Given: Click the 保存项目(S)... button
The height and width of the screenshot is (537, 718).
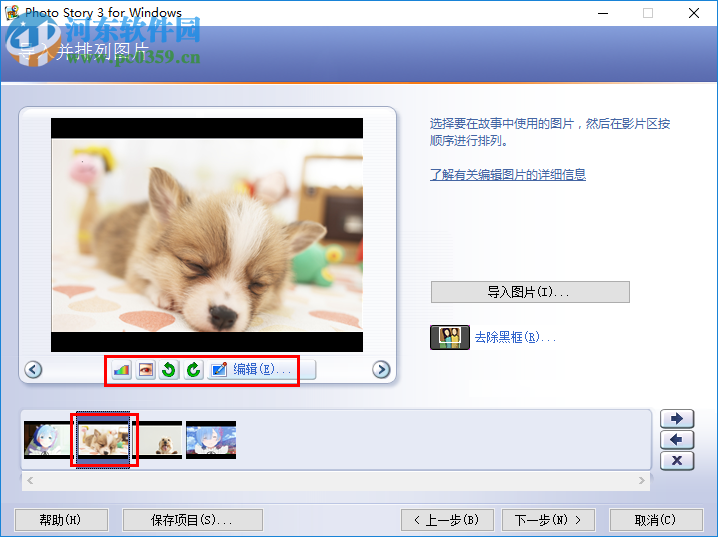Looking at the screenshot, I should [x=193, y=520].
